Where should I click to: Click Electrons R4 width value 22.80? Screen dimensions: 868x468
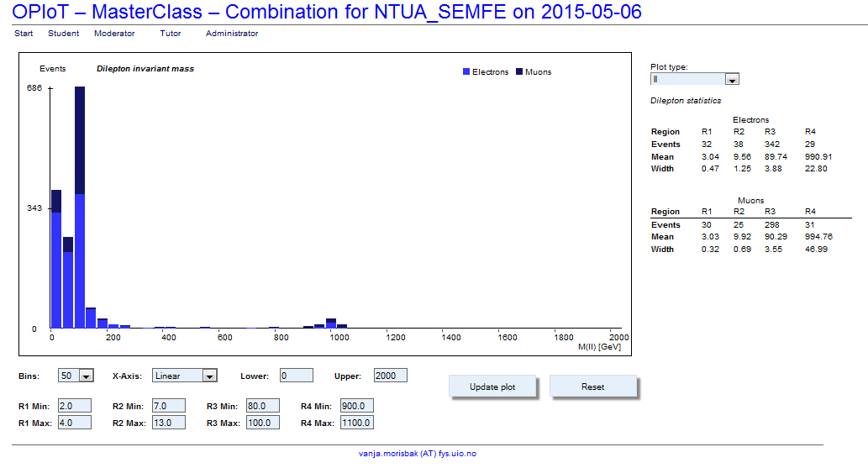[x=816, y=168]
